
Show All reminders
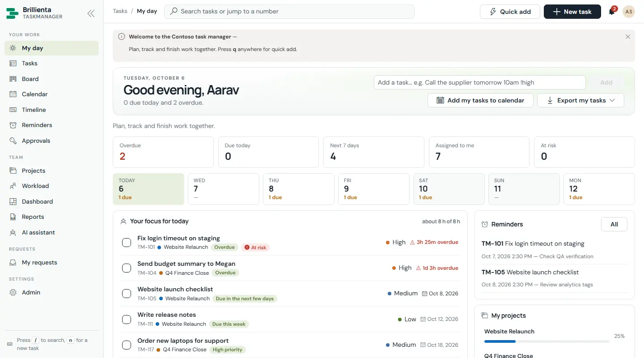coord(614,224)
